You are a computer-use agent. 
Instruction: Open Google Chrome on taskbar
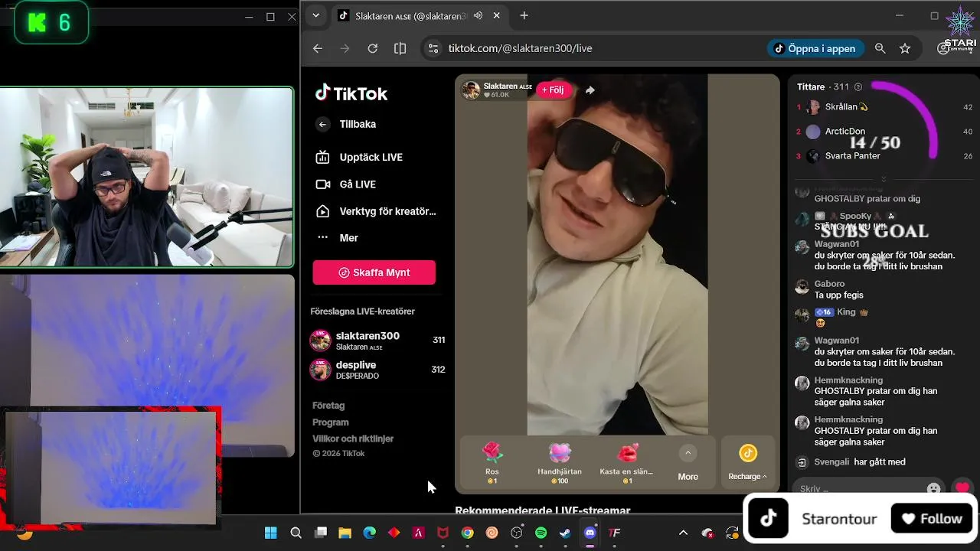click(x=468, y=533)
